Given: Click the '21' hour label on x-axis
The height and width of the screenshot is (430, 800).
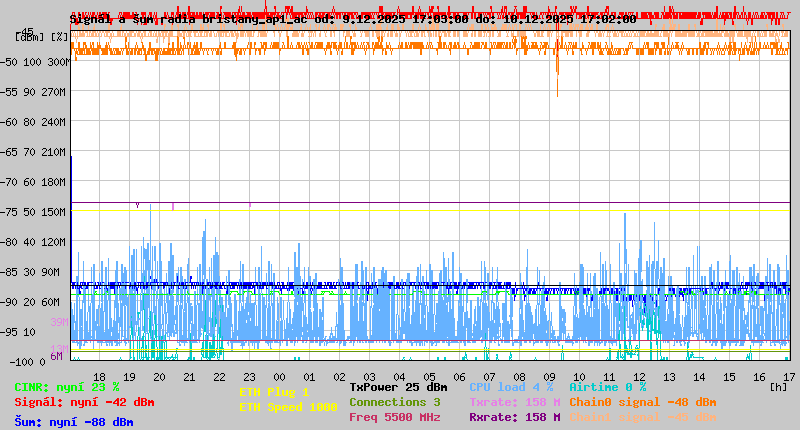Looking at the screenshot, I should 189,377.
